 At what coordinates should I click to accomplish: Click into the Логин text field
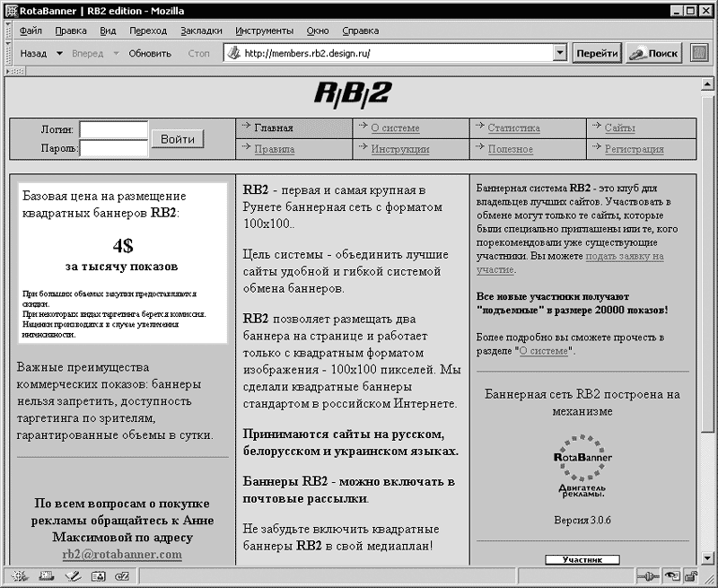113,129
